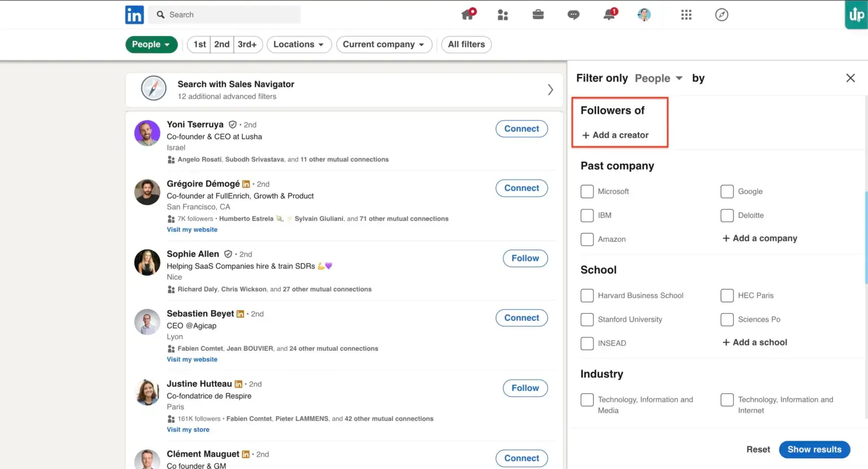
Task: Connect with Clément Maguget
Action: [522, 458]
